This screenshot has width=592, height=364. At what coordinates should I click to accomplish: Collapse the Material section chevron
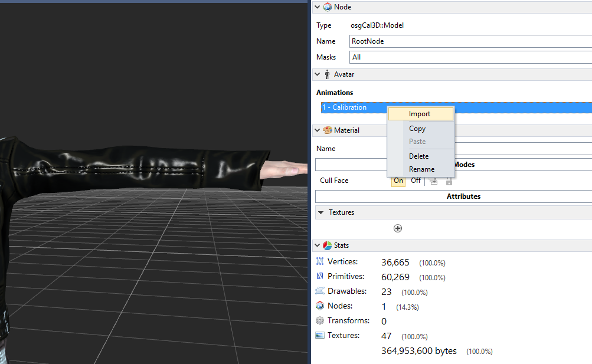click(317, 130)
